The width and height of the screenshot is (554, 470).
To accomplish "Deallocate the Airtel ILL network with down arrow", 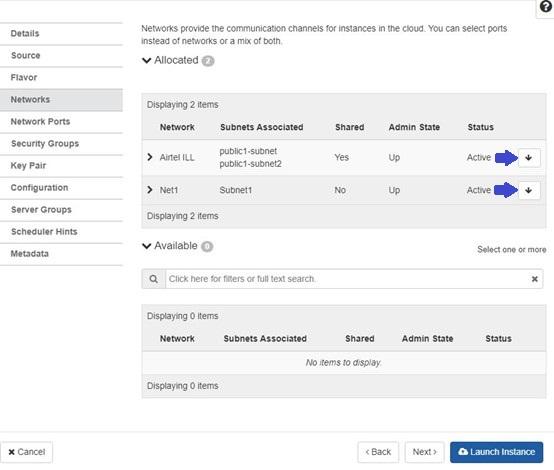I will tap(529, 158).
